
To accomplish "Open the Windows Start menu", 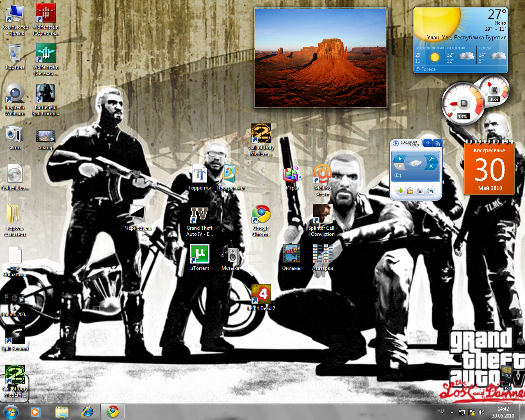I will (11, 411).
